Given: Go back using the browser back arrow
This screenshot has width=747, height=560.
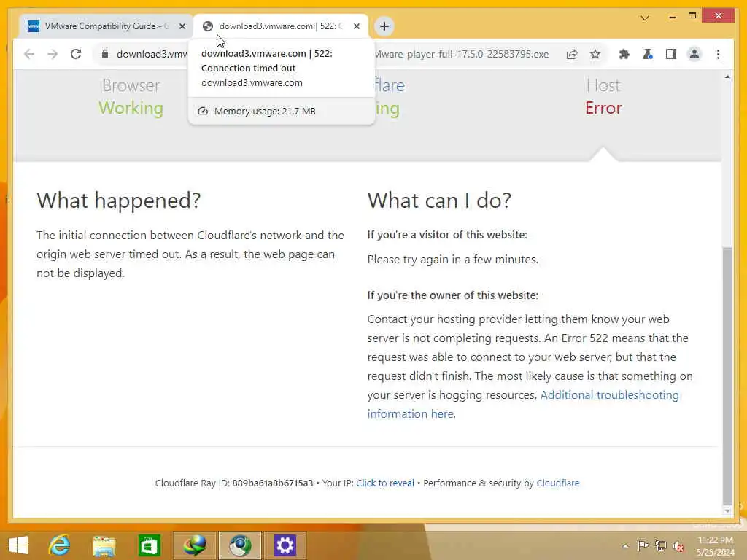Looking at the screenshot, I should click(x=29, y=54).
